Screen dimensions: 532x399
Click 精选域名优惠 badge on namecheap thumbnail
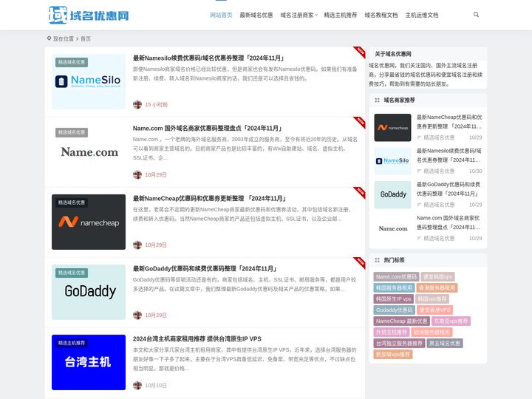(72, 202)
